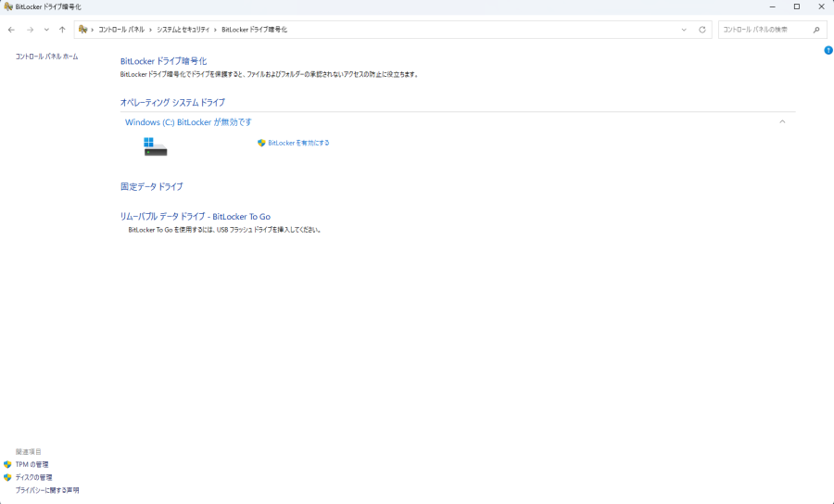Viewport: 834px width, 504px height.
Task: Click the USB フラッシュ ドライブ instruction text
Action: (x=224, y=230)
